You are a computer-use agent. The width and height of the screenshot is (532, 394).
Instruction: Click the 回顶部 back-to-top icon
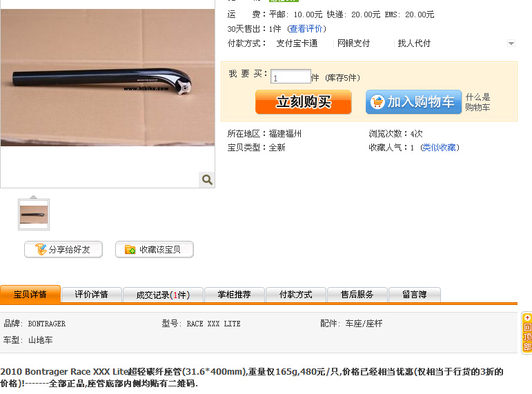(x=527, y=333)
